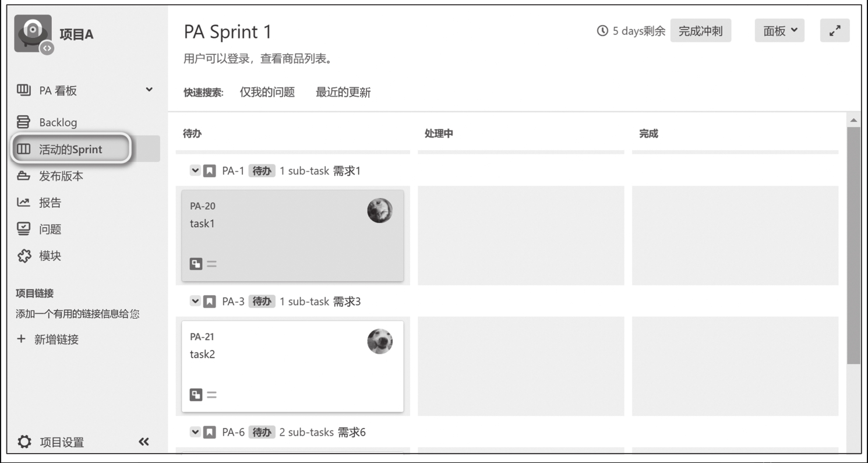Open the 模块 puzzle icon

click(23, 256)
